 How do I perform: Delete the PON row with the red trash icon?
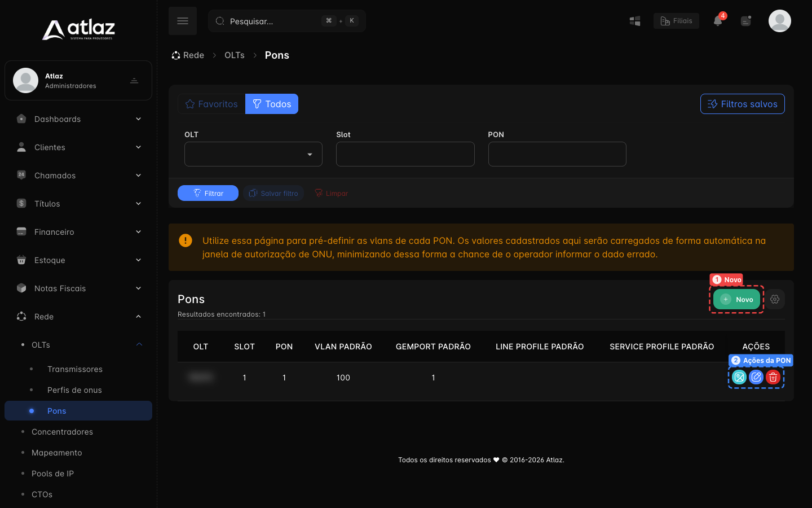pyautogui.click(x=773, y=377)
